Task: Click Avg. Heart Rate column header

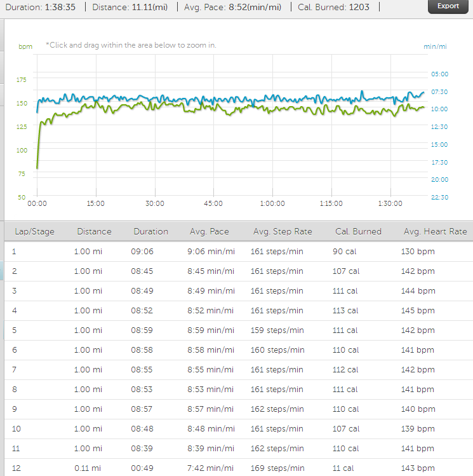Action: click(x=435, y=232)
